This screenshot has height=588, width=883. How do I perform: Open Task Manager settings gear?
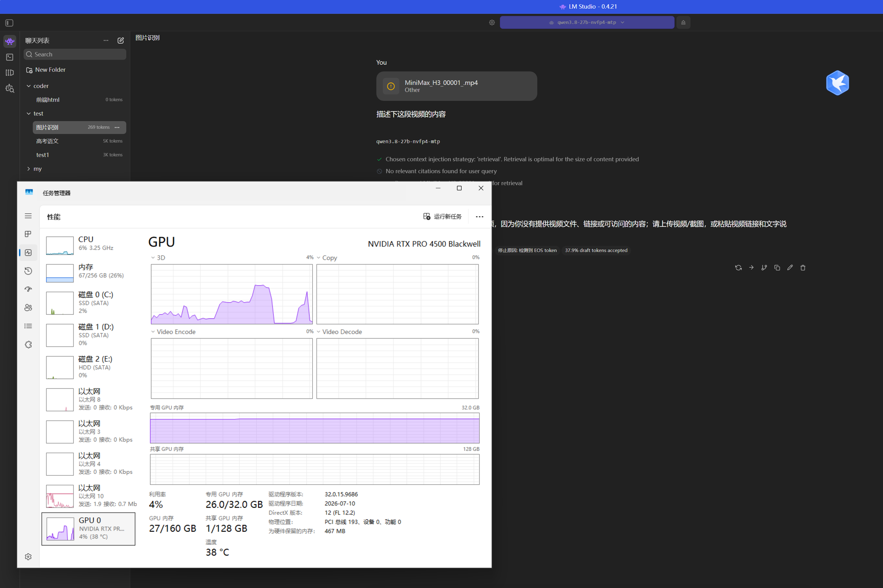tap(28, 557)
